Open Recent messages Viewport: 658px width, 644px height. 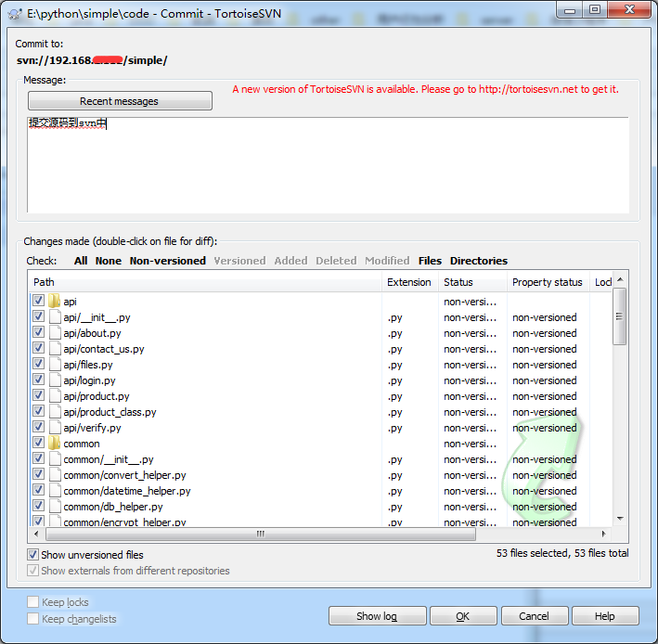click(x=120, y=101)
